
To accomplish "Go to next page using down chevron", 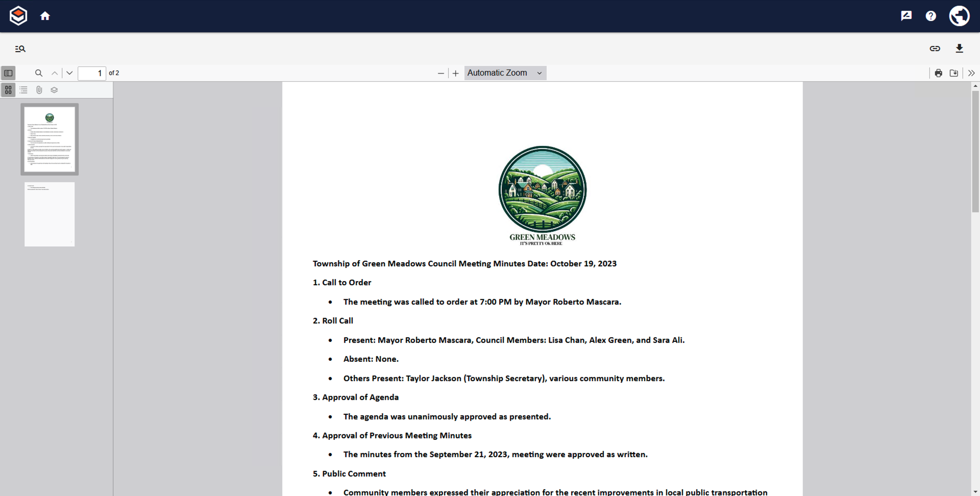I will coord(69,73).
